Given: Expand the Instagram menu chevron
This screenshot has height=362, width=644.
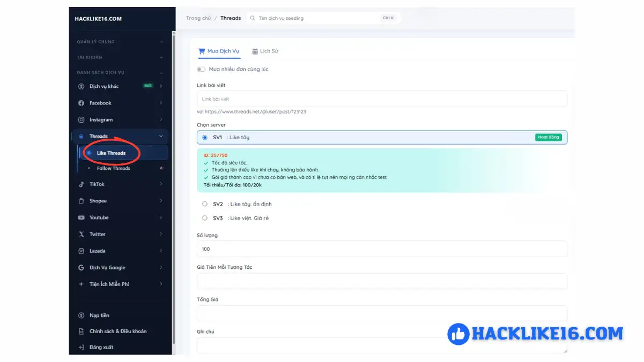Looking at the screenshot, I should [161, 119].
